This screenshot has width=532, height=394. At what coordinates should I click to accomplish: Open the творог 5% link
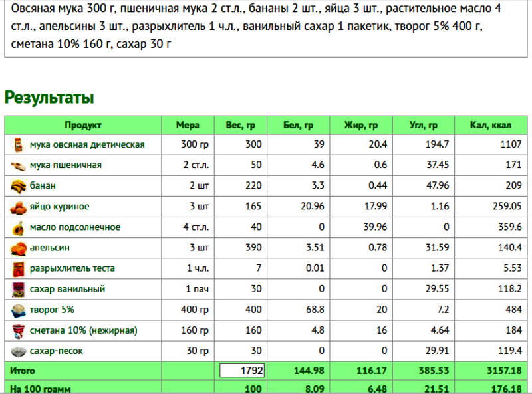(52, 310)
